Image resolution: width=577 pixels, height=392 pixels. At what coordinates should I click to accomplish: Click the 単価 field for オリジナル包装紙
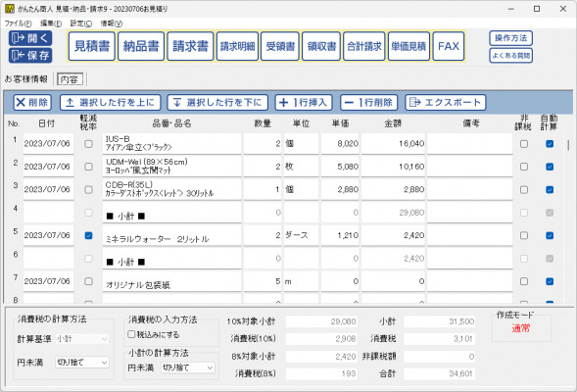pyautogui.click(x=341, y=281)
